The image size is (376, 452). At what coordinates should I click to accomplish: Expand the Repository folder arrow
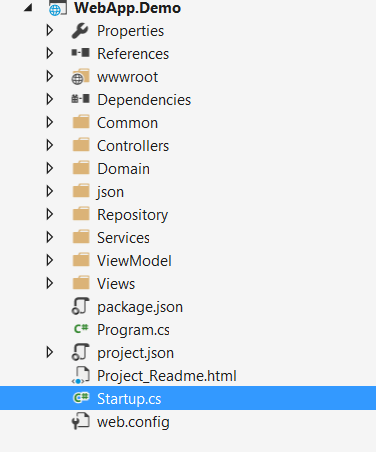tap(50, 214)
